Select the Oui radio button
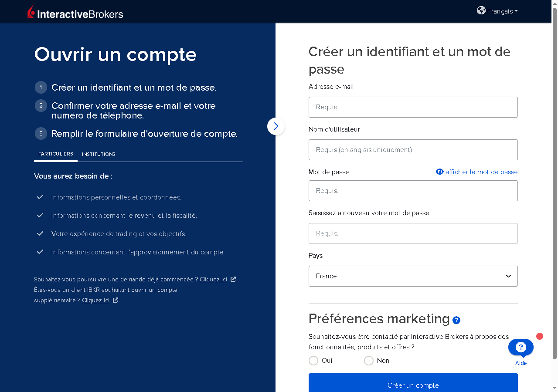558x392 pixels. (x=313, y=361)
